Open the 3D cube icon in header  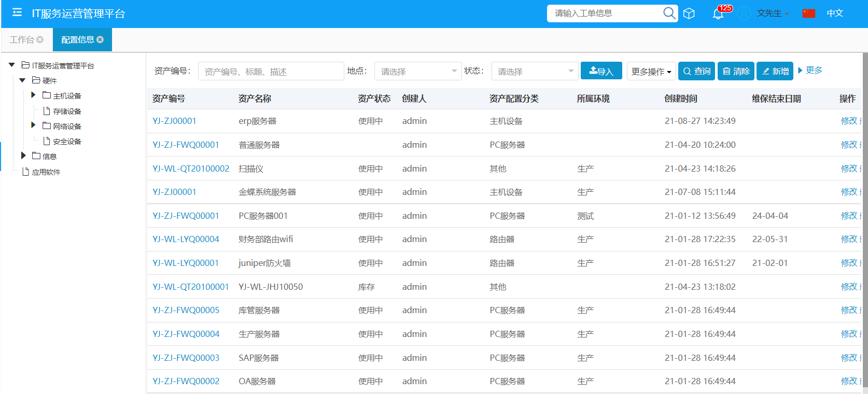(x=689, y=13)
